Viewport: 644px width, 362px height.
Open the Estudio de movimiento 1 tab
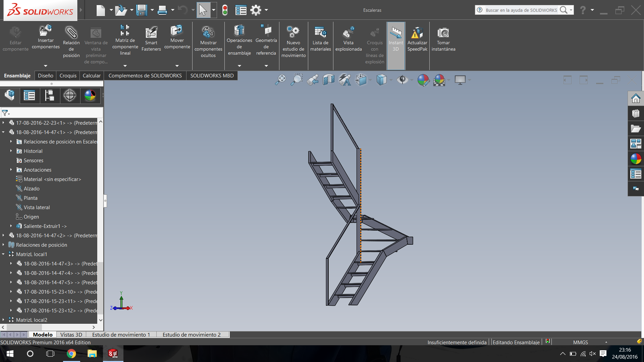click(x=121, y=335)
